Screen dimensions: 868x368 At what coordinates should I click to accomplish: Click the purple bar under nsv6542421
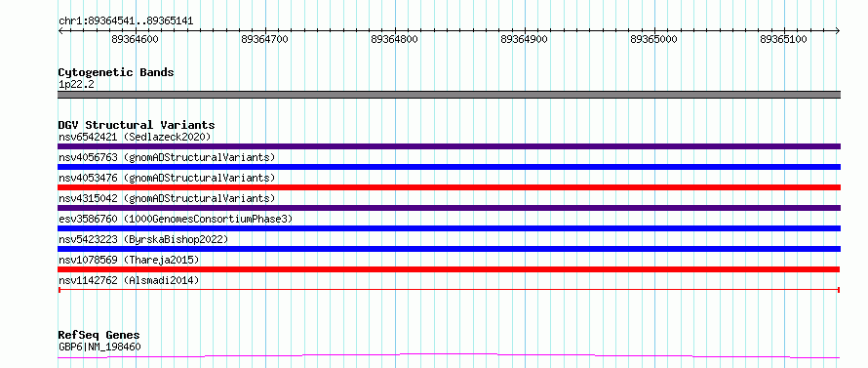point(449,146)
